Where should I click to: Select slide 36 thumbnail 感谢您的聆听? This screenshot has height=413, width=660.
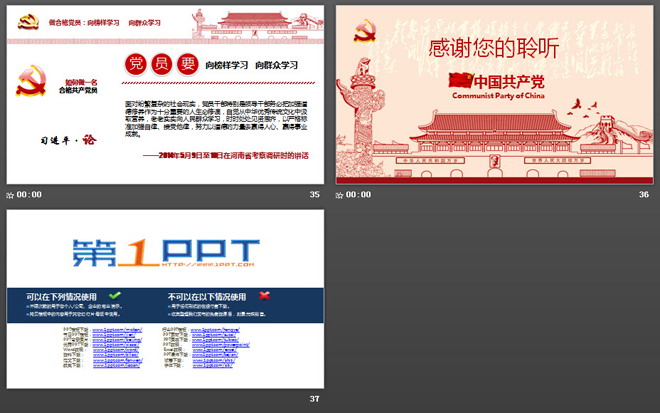(x=495, y=95)
